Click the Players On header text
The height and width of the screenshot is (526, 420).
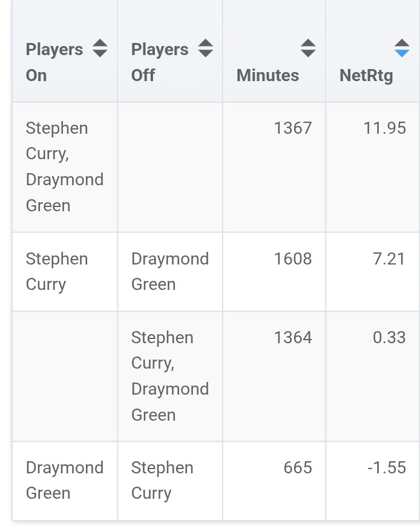pyautogui.click(x=54, y=62)
